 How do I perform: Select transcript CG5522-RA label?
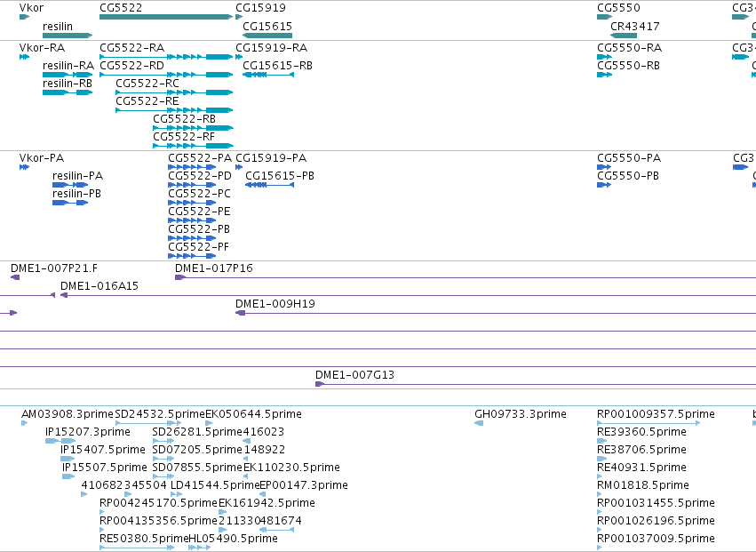132,48
